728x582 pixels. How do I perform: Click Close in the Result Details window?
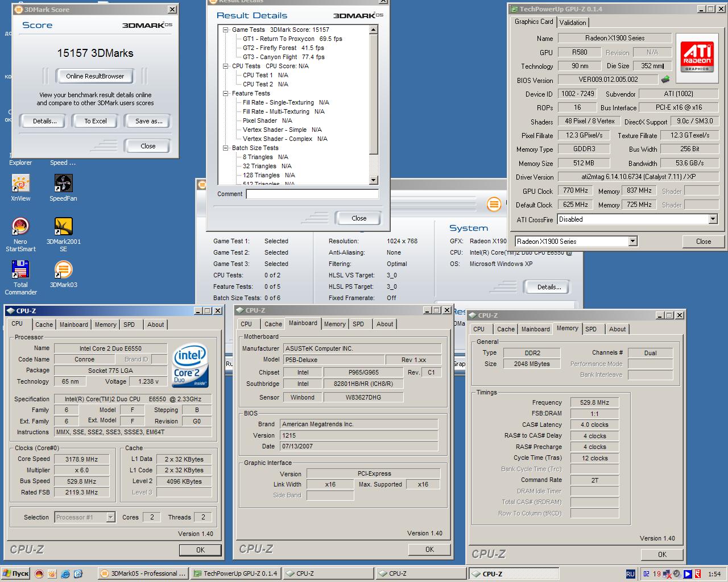tap(359, 218)
